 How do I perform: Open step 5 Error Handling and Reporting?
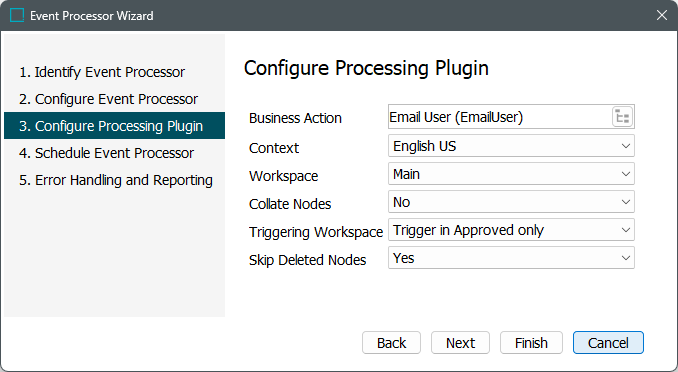116,180
